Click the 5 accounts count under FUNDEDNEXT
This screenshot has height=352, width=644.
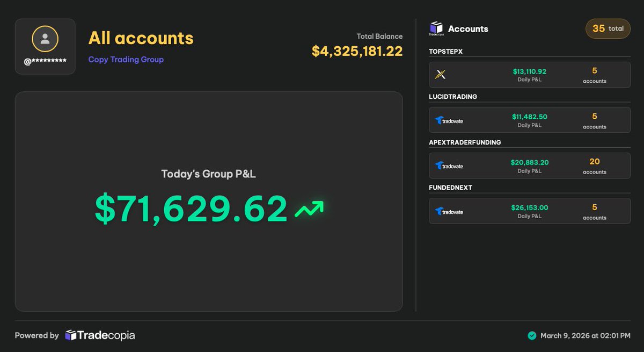coord(595,212)
